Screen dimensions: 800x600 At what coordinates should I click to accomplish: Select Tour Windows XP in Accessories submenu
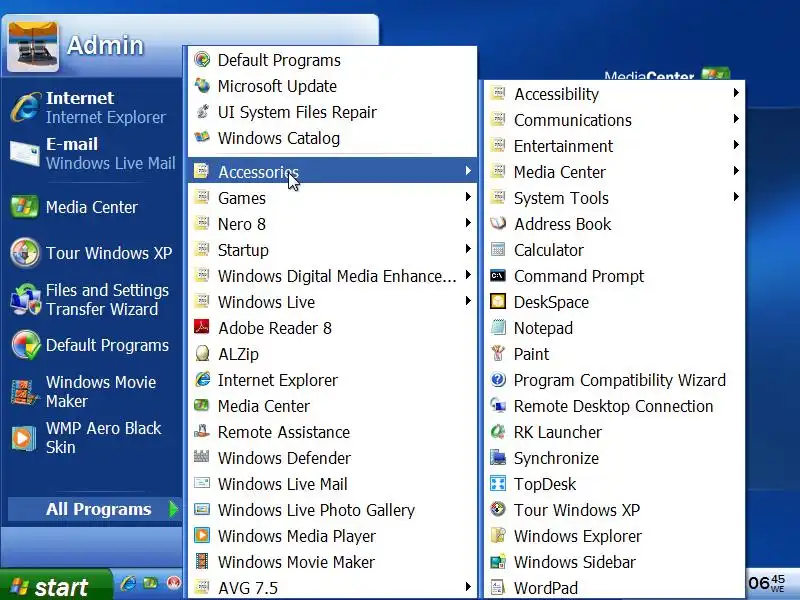click(x=614, y=510)
